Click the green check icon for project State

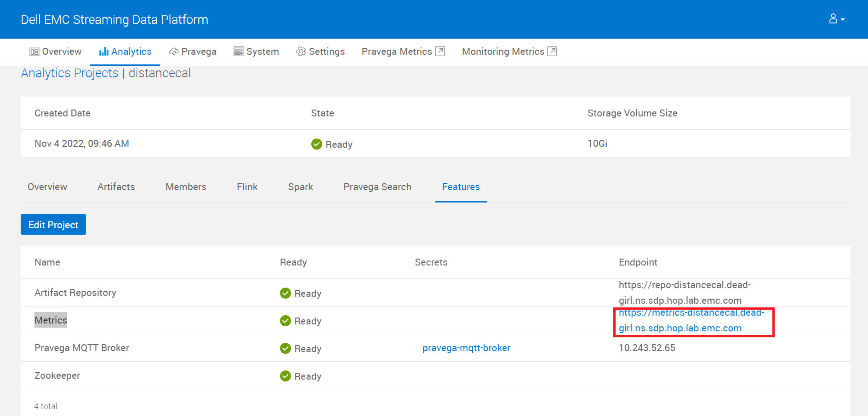(317, 144)
